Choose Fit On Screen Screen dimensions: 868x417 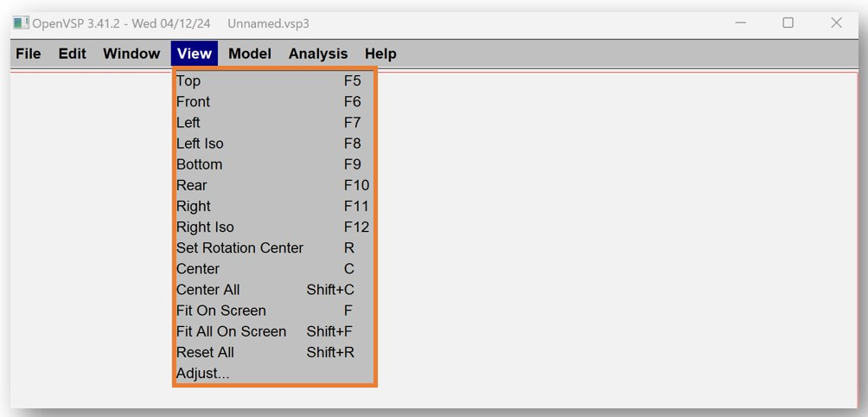click(221, 311)
